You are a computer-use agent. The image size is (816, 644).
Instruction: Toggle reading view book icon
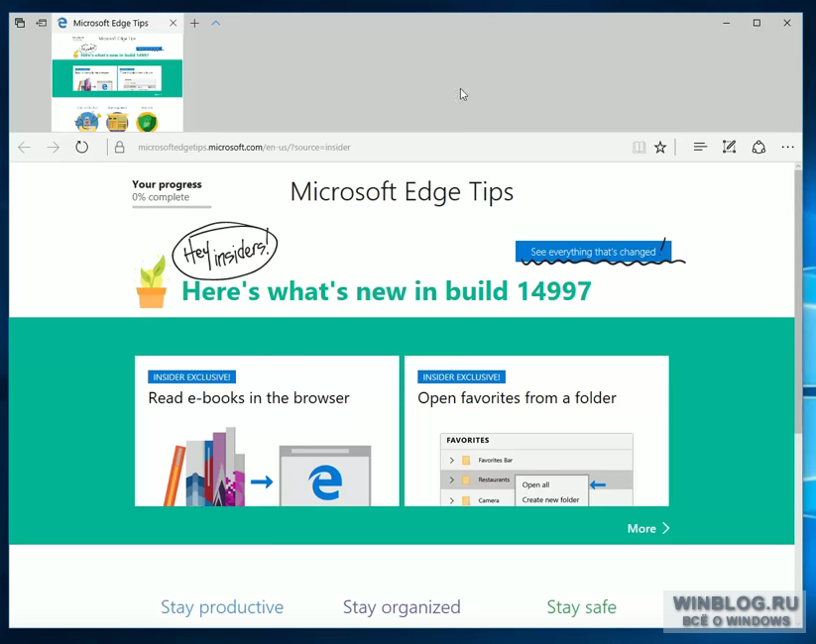tap(640, 148)
